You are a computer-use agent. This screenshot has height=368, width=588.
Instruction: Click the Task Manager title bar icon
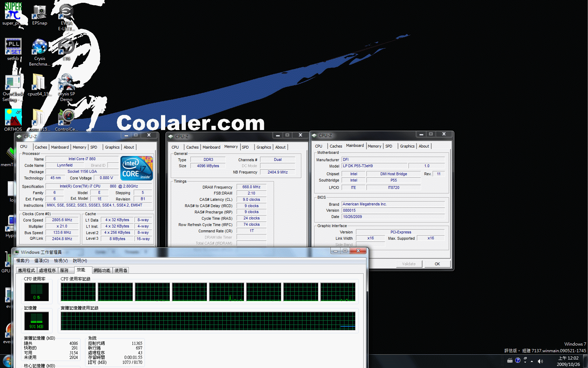[17, 252]
